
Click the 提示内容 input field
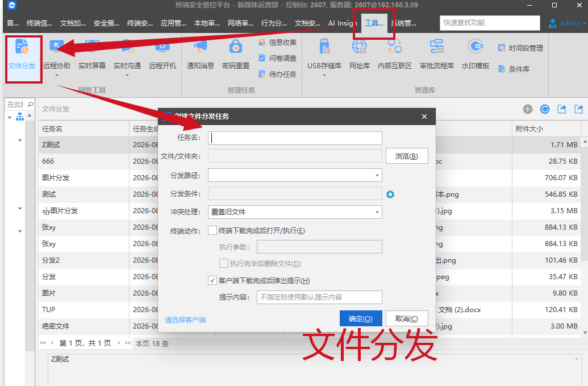click(x=319, y=297)
